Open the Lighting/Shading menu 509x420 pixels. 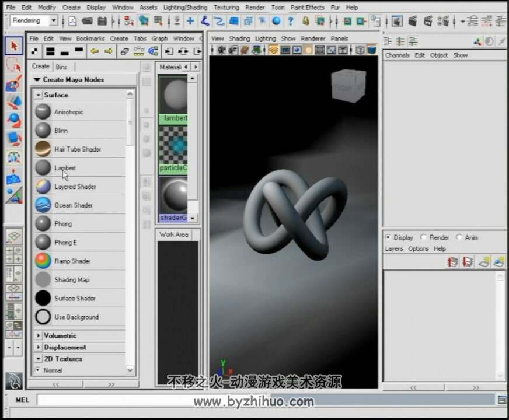pyautogui.click(x=186, y=7)
